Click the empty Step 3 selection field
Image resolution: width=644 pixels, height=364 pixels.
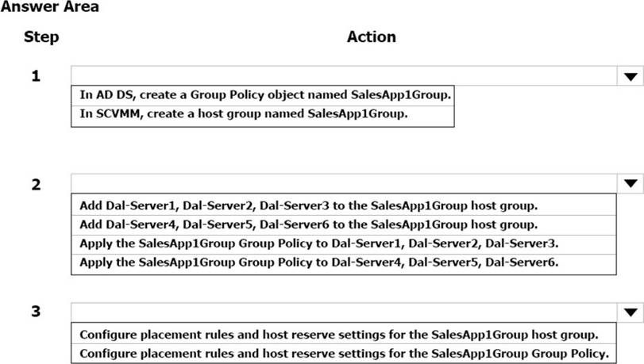point(343,312)
